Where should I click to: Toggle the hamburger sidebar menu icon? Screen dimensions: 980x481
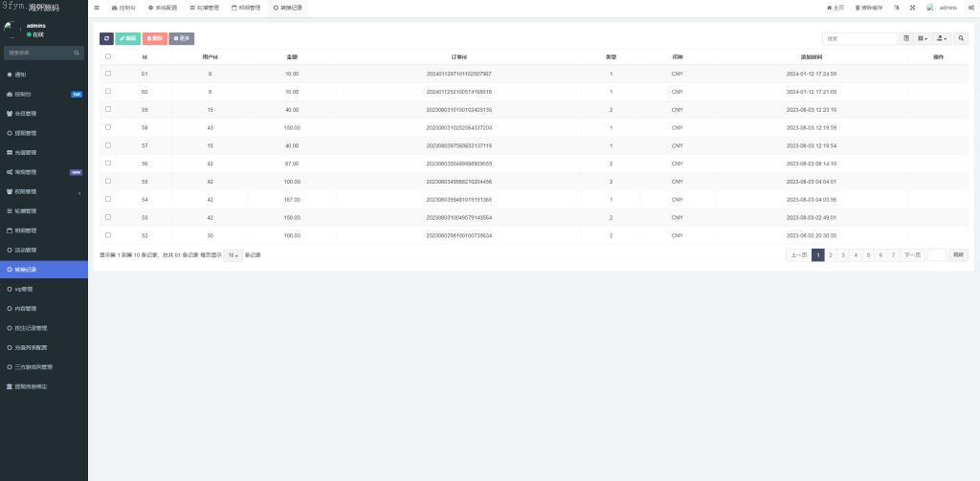[x=96, y=7]
